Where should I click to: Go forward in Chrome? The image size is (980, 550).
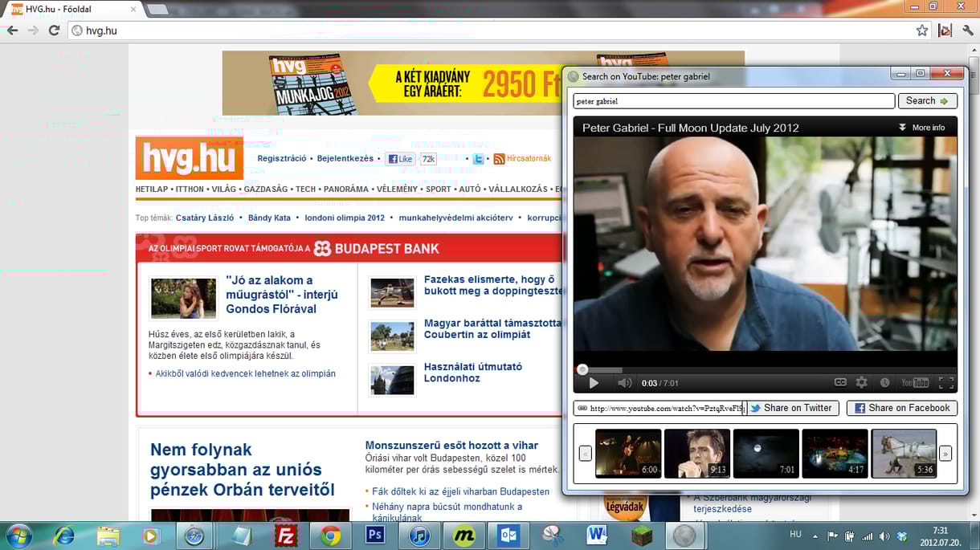coord(33,31)
